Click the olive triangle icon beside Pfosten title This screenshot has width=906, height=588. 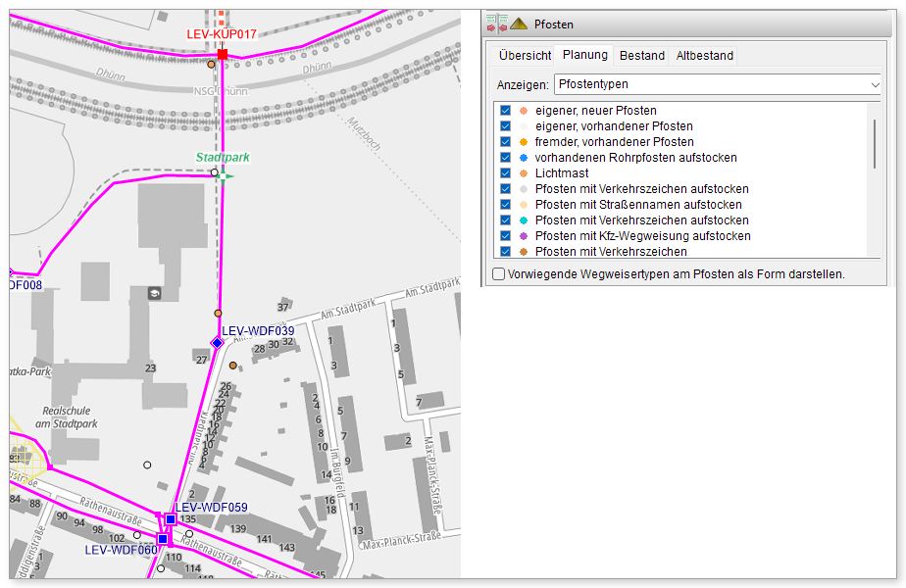519,24
